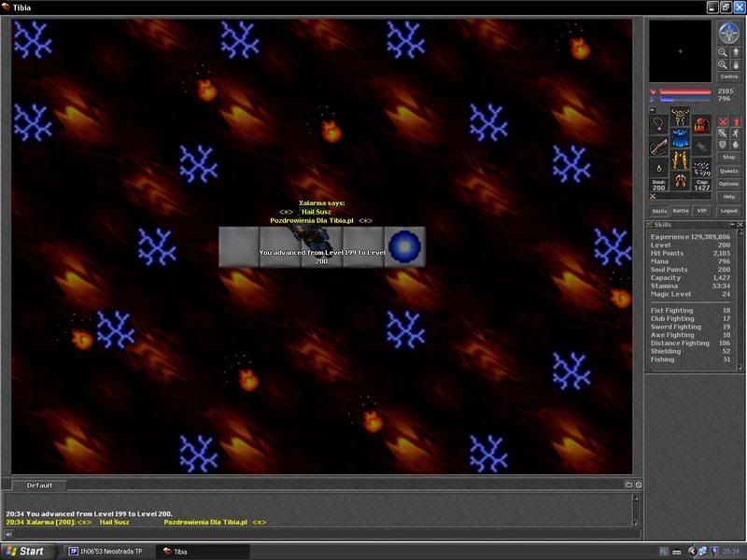Click the Stamina row in Skills
The image size is (747, 560).
click(690, 287)
